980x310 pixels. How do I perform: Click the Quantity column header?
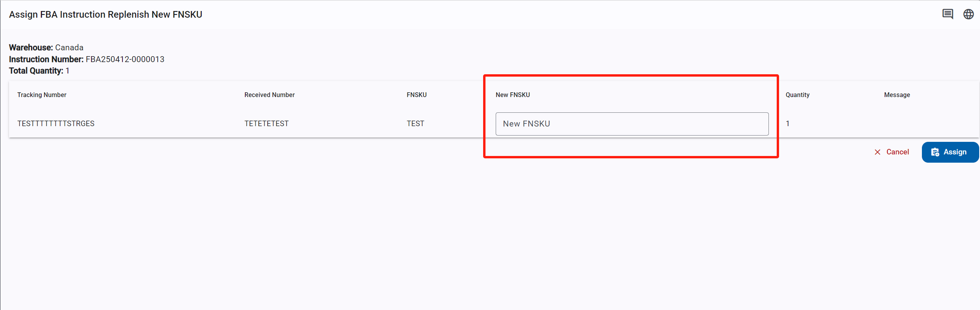coord(798,95)
